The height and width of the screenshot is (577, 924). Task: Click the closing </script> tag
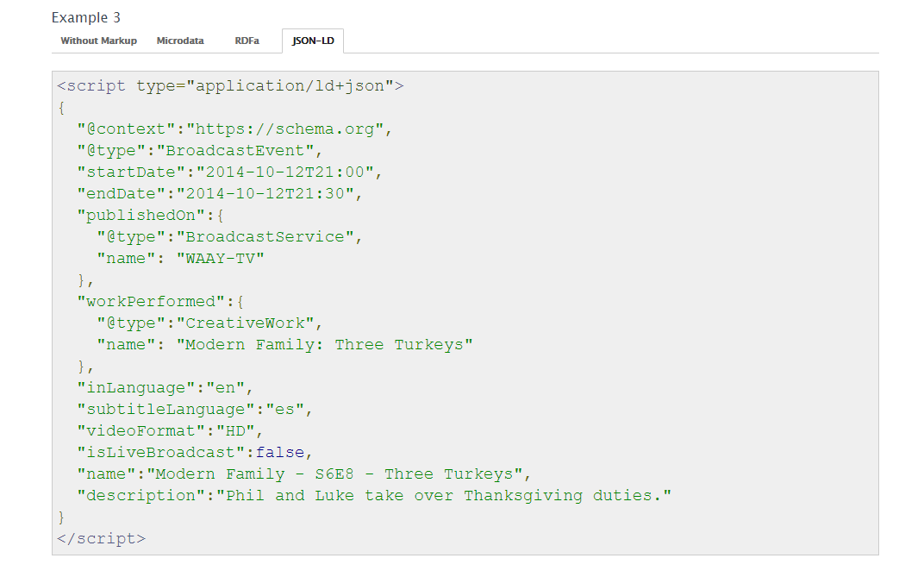(x=102, y=539)
